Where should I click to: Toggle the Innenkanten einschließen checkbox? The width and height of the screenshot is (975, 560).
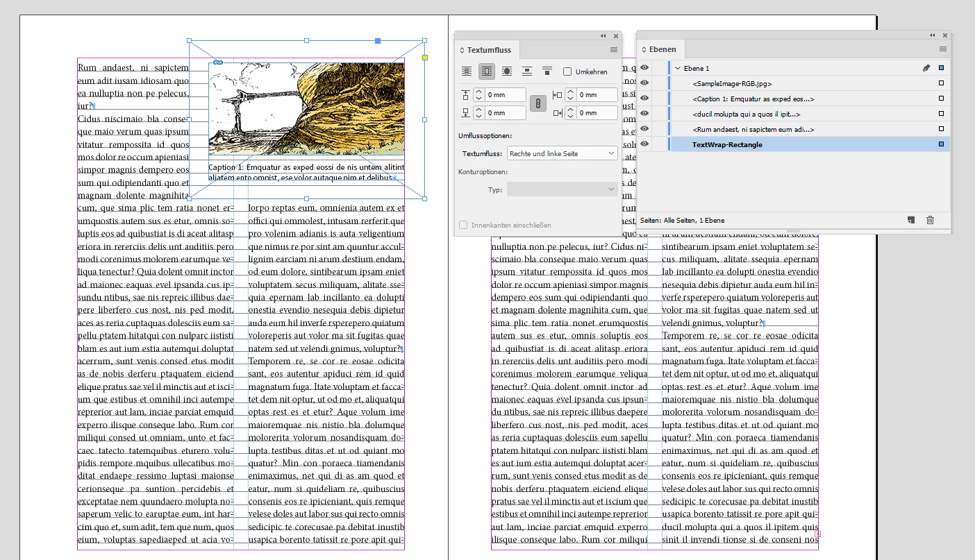(x=463, y=225)
